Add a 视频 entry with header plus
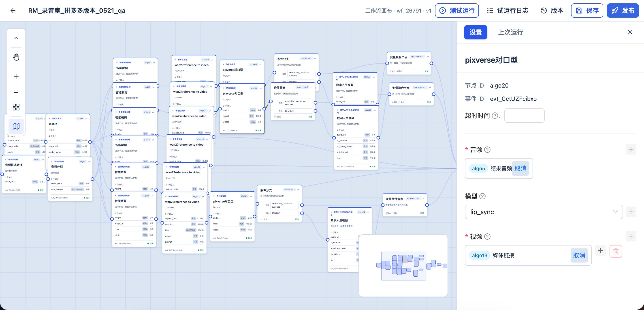 [x=631, y=236]
